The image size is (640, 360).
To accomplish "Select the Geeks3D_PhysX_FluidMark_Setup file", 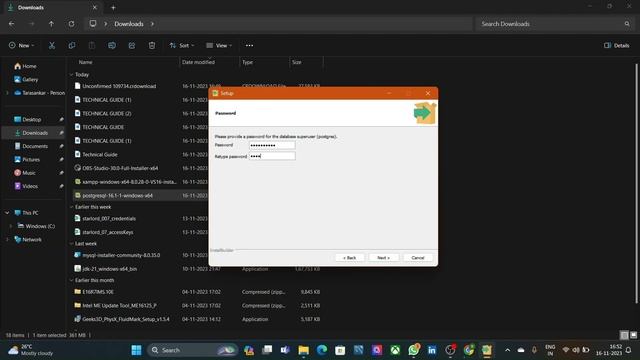I will tap(126, 319).
